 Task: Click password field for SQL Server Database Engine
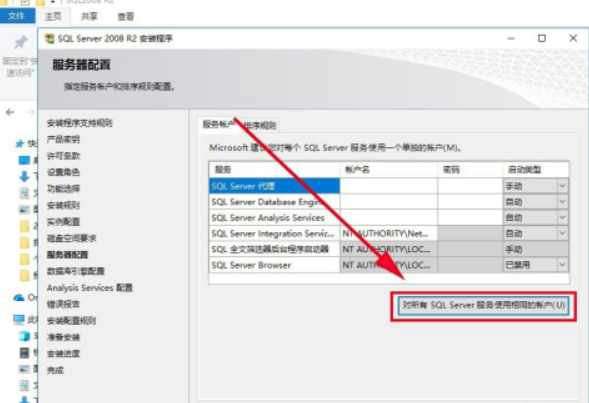(x=470, y=202)
